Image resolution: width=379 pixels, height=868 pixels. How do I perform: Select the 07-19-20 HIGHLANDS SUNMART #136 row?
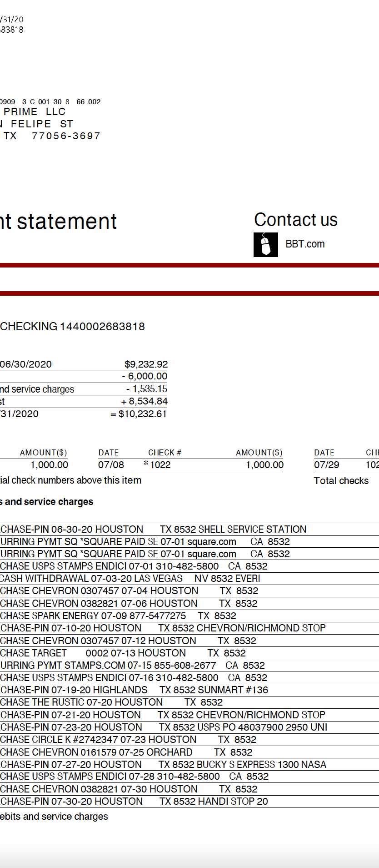tap(189, 690)
